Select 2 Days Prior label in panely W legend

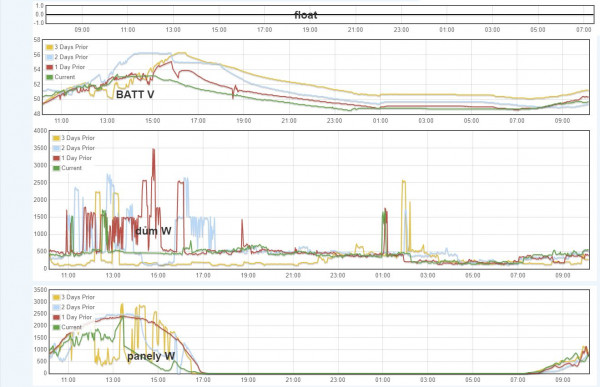[x=78, y=307]
